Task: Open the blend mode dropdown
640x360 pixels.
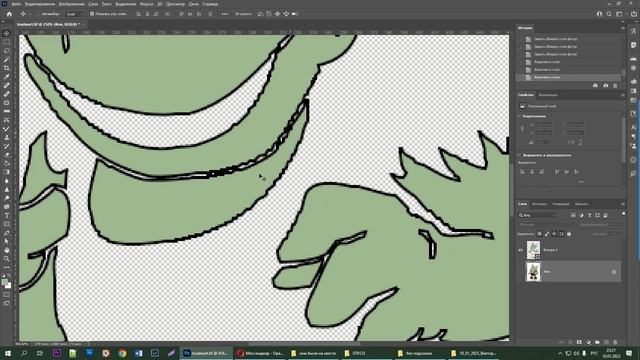Action: [547, 224]
